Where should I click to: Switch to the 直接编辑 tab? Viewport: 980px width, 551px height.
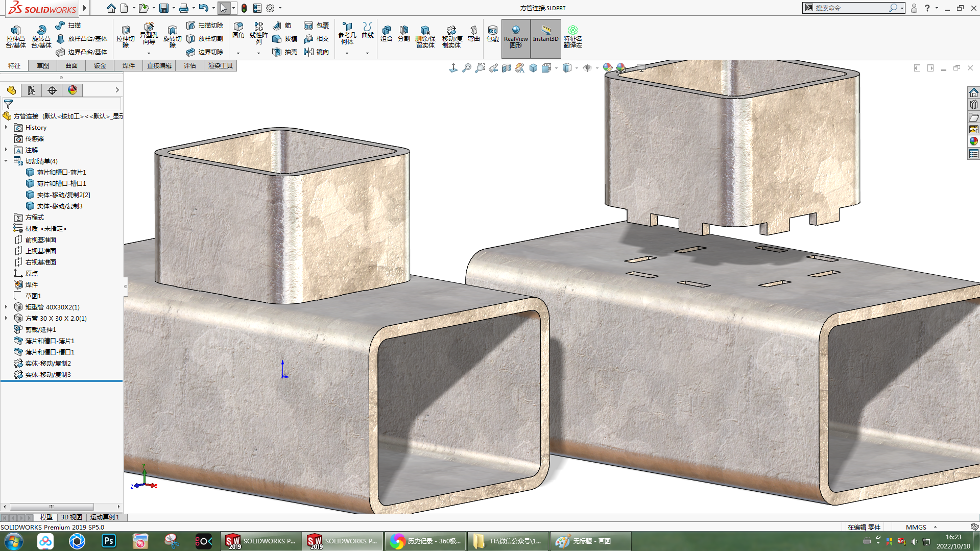[x=159, y=65]
